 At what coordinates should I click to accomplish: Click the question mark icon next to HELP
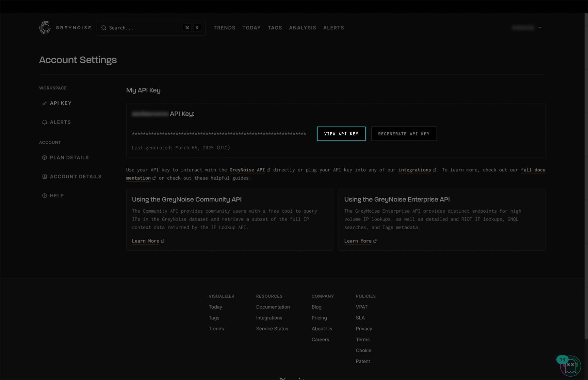point(45,195)
